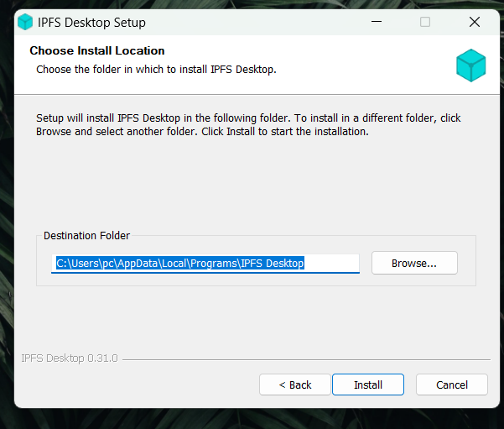Open the Browse... folder picker
The image size is (504, 429).
coord(414,263)
